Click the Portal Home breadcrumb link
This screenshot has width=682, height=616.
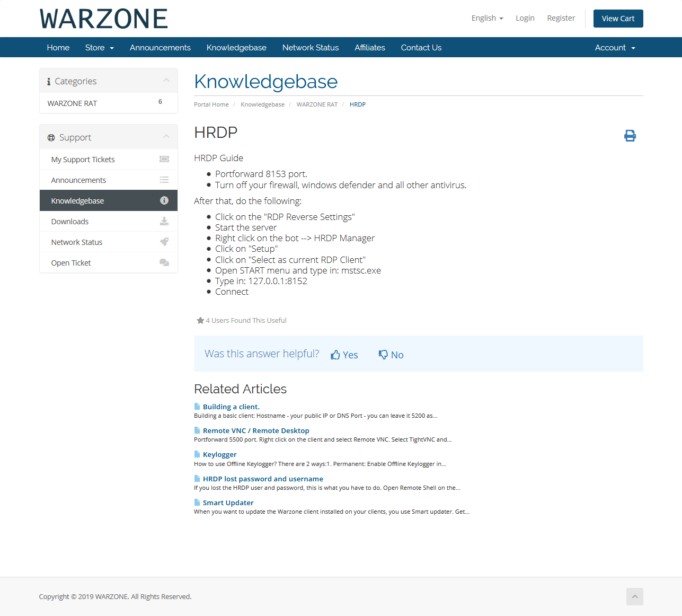211,104
